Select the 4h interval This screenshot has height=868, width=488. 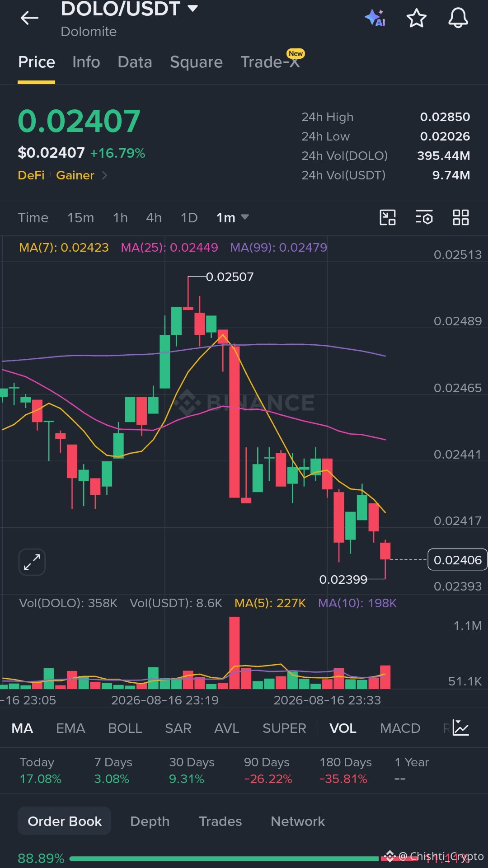click(154, 217)
